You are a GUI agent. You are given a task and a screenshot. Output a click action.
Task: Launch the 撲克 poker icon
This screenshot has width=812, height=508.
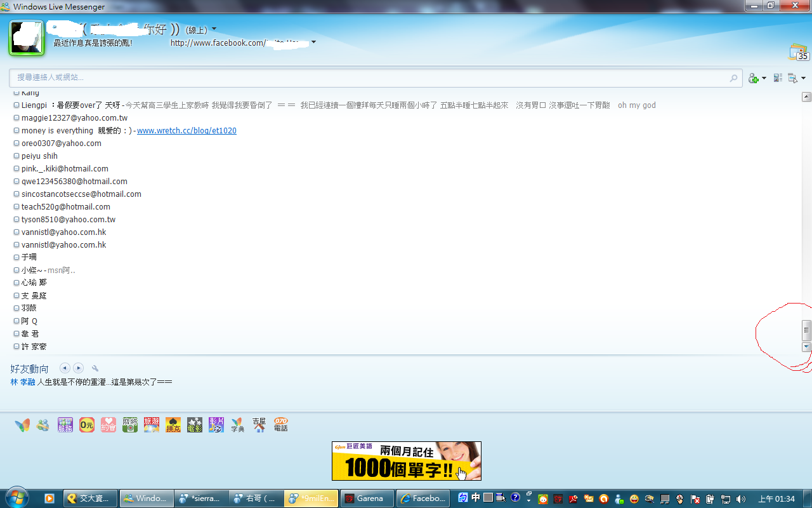click(x=173, y=425)
